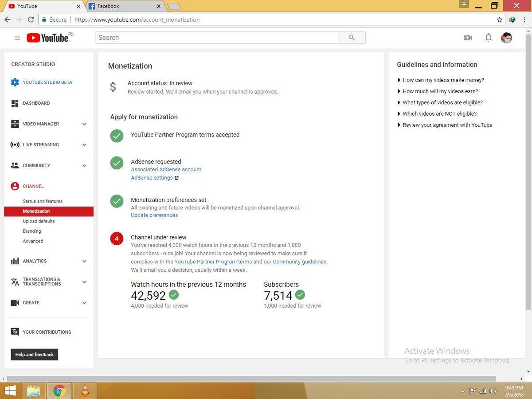Click the Video Manager icon
532x399 pixels.
(x=15, y=124)
